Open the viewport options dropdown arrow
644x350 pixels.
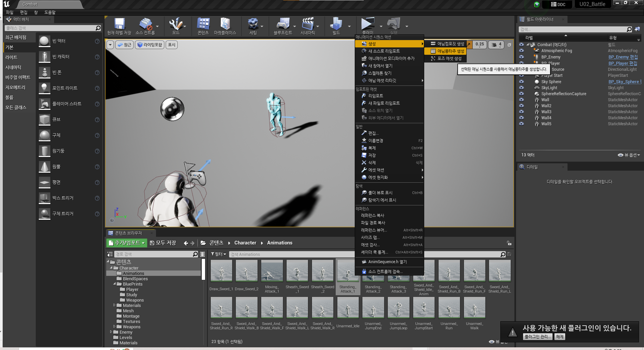pyautogui.click(x=110, y=45)
